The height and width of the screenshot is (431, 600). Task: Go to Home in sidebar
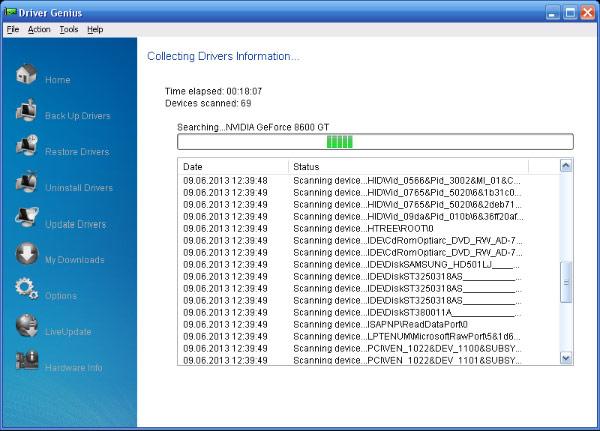coord(57,80)
